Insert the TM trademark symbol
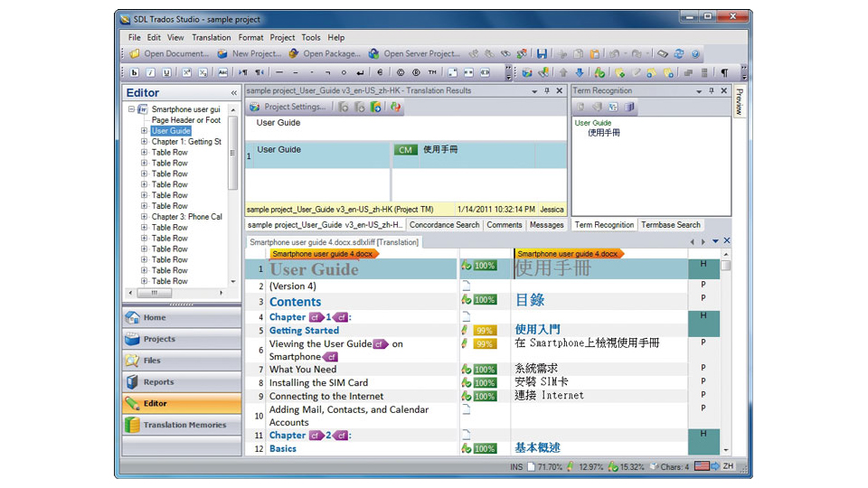Image resolution: width=868 pixels, height=488 pixels. click(432, 72)
